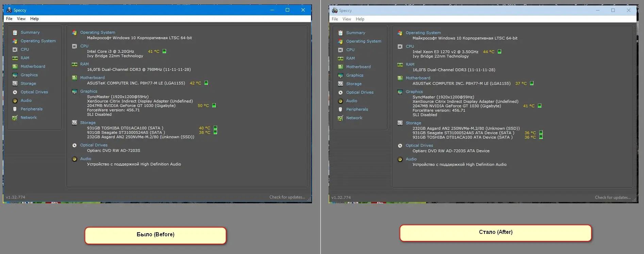Screen dimensions: 644x254
Task: Choose Audio sidebar label in Core i3 window
Action: point(26,100)
